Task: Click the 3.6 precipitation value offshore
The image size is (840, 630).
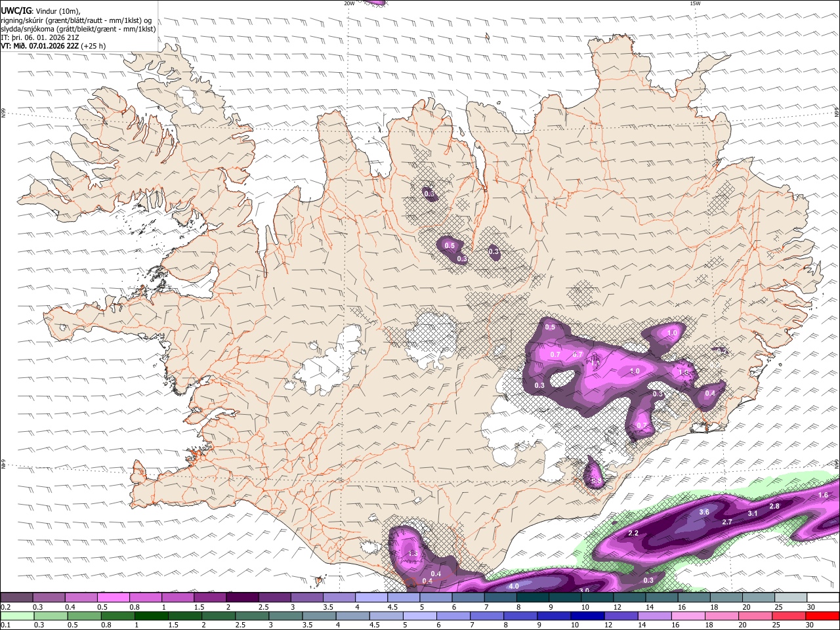Action: pos(704,512)
